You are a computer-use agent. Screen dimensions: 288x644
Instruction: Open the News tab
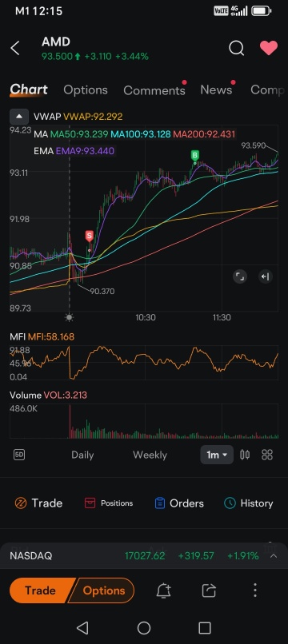[216, 90]
